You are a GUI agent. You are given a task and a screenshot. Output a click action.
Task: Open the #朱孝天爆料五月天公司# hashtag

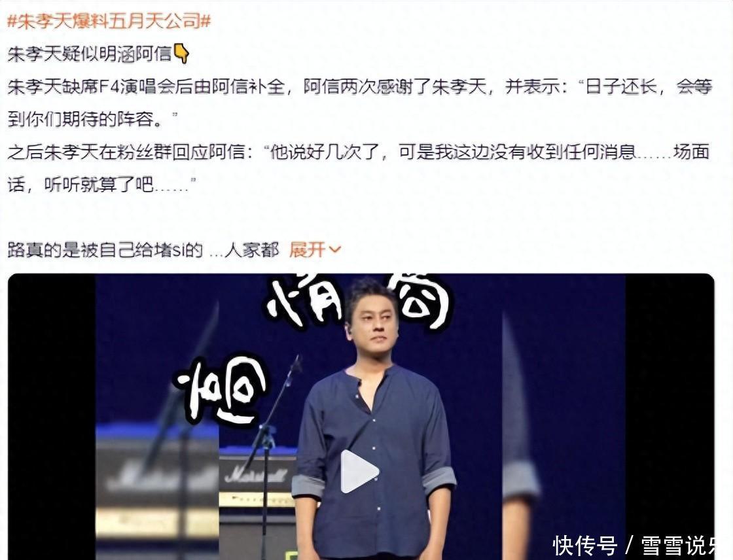[x=109, y=21]
